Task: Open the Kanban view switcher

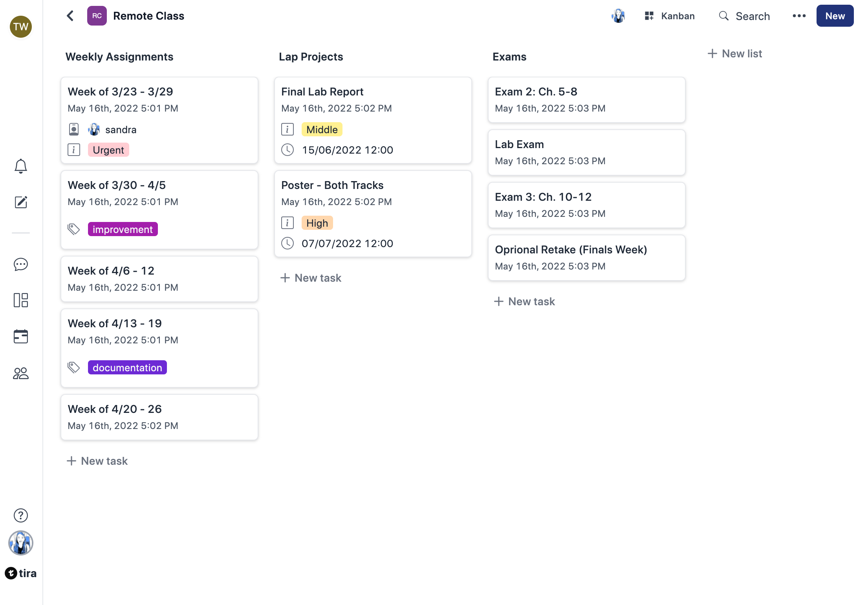Action: 670,16
